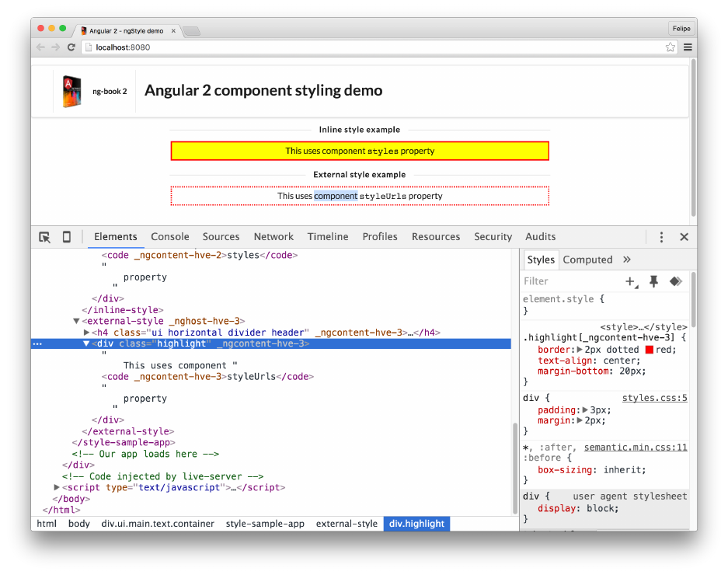Open the <style> source link

tap(643, 327)
